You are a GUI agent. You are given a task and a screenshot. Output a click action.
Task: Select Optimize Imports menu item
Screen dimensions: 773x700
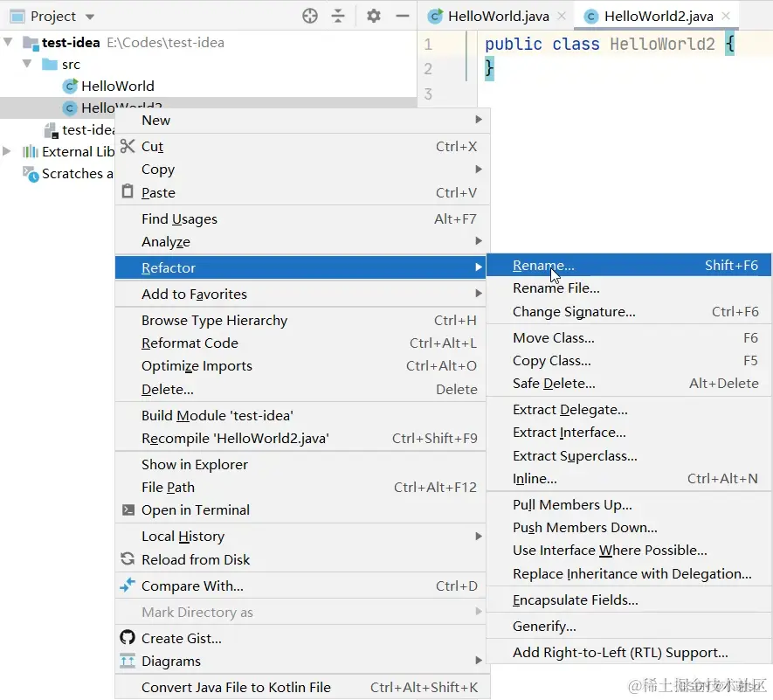tap(300, 365)
